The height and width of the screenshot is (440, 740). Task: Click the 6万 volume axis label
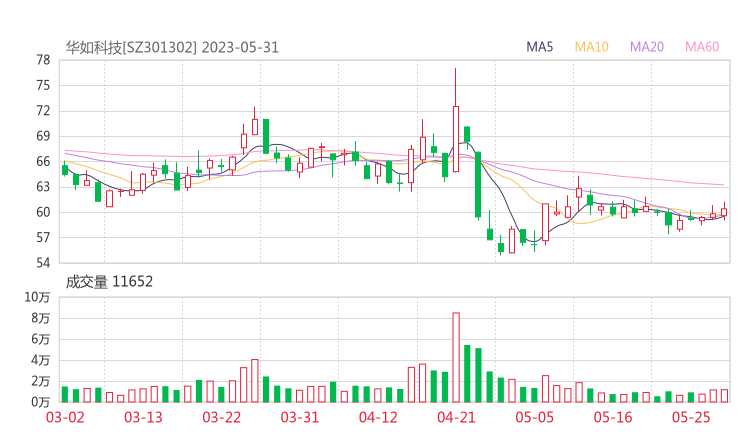point(41,339)
